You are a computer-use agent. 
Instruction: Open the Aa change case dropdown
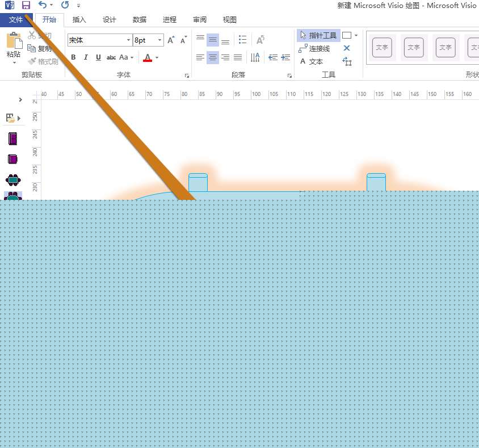[x=126, y=57]
